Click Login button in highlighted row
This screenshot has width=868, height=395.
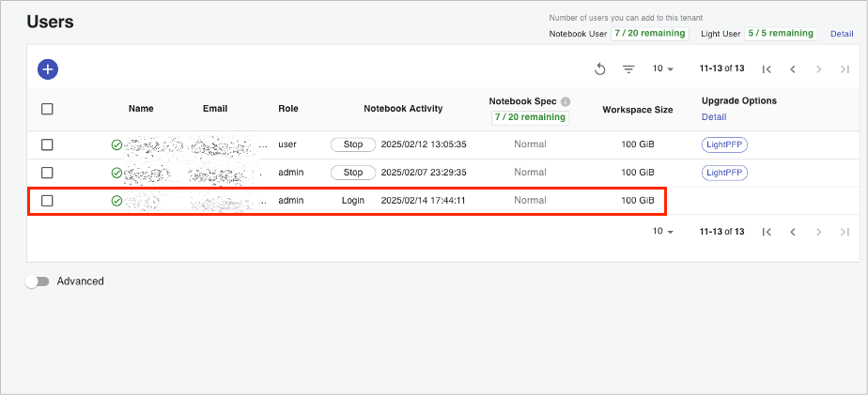(x=352, y=201)
